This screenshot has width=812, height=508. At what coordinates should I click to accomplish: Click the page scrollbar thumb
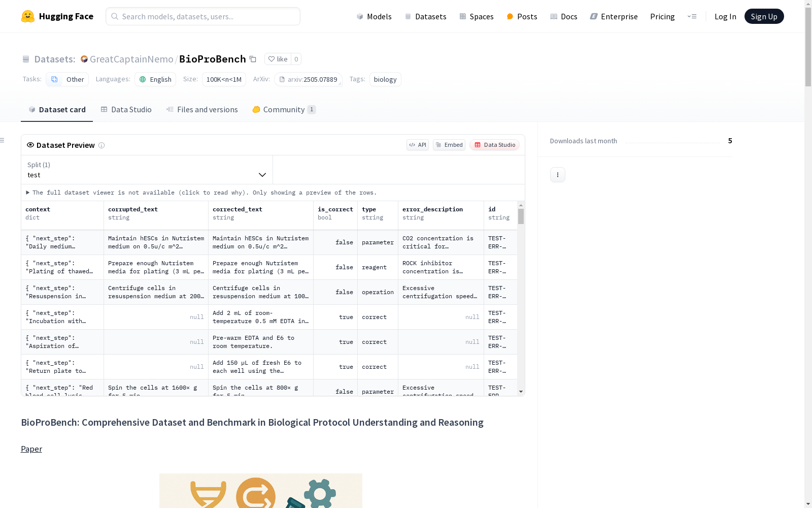click(x=808, y=46)
